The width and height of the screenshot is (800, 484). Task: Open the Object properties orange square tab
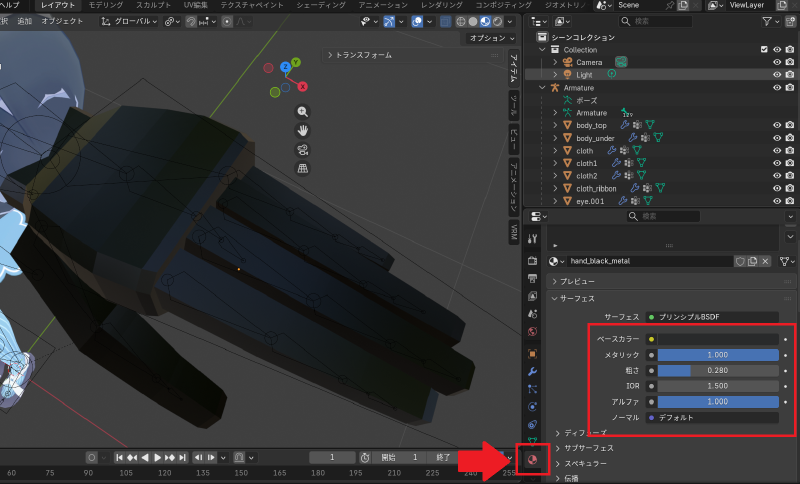[533, 353]
